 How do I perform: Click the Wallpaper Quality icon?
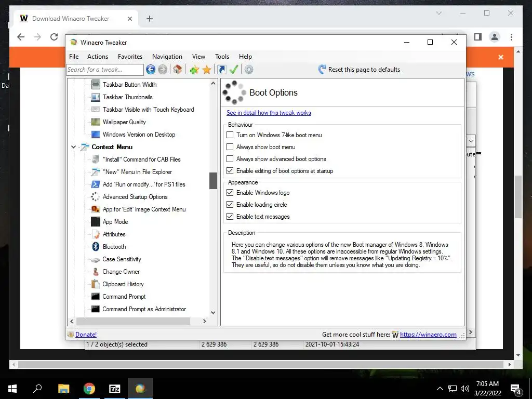click(x=96, y=122)
